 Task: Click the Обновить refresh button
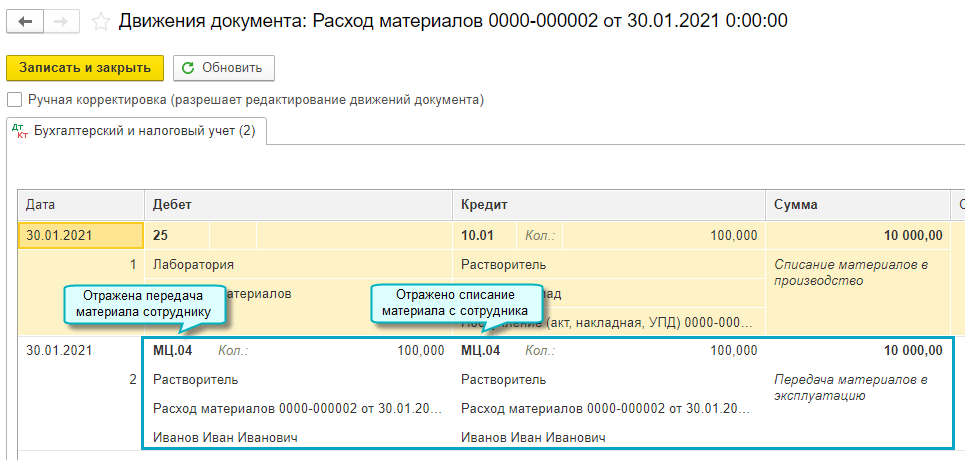pos(224,68)
